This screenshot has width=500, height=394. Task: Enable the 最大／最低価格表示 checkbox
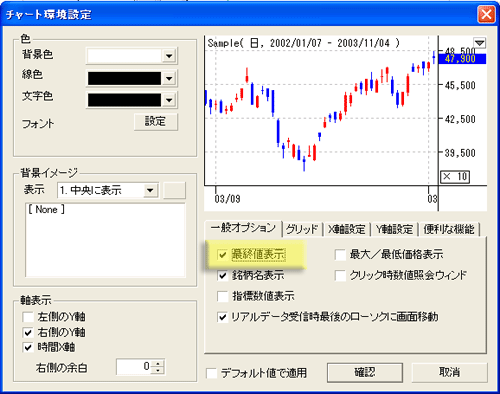click(x=340, y=255)
